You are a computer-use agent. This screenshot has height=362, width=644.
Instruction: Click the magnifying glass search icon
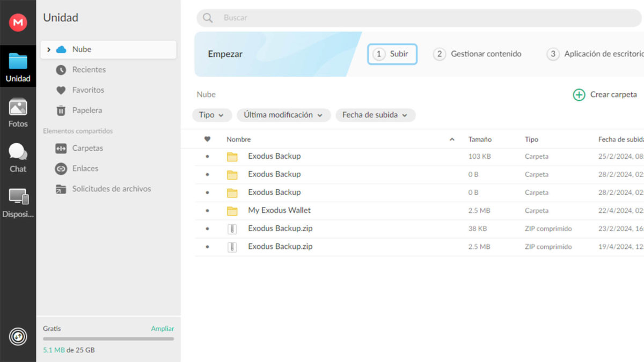click(208, 18)
